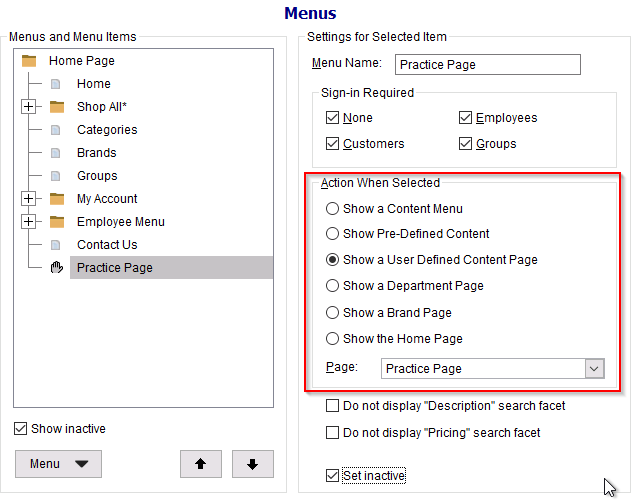
Task: Click the Home Page folder icon
Action: [x=29, y=61]
